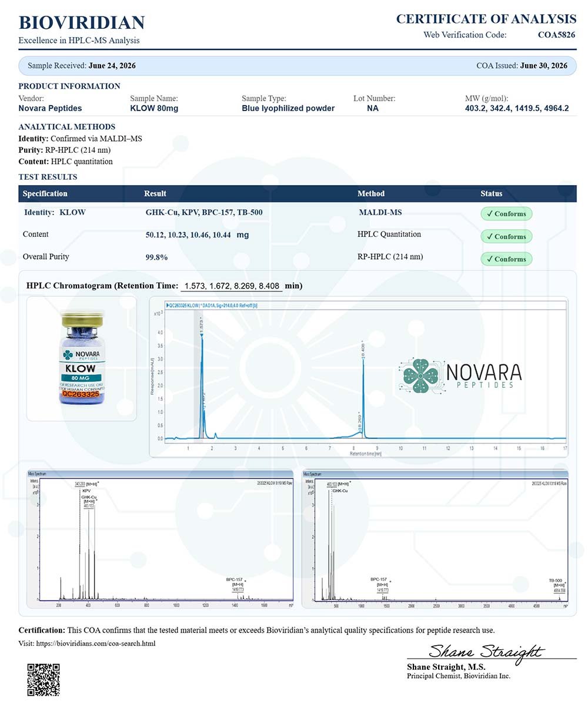Click the vendor name Novara Peptides
588x728 pixels.
coord(50,109)
